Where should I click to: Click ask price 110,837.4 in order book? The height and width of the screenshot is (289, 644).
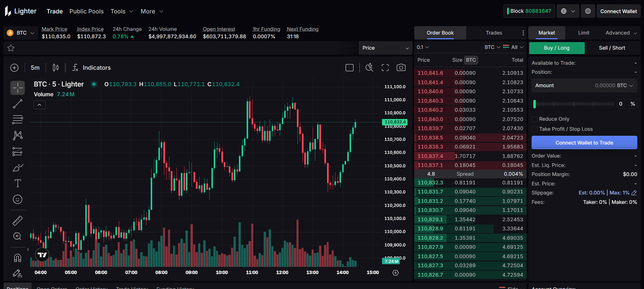coord(430,156)
